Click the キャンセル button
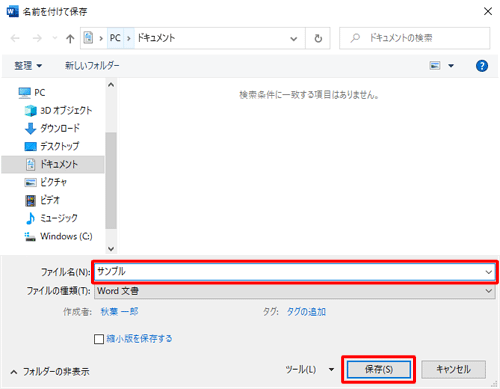Screen dimensions: 500x389 (x=453, y=369)
